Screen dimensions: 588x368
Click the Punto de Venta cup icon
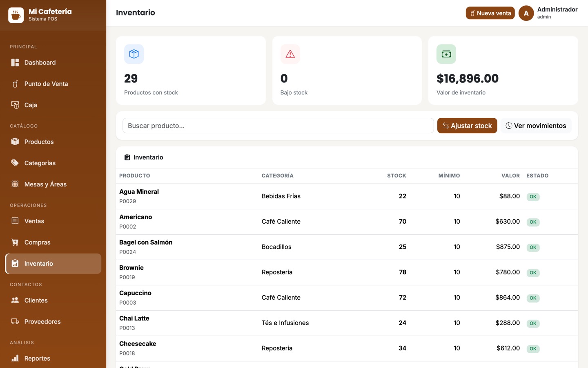pyautogui.click(x=15, y=84)
